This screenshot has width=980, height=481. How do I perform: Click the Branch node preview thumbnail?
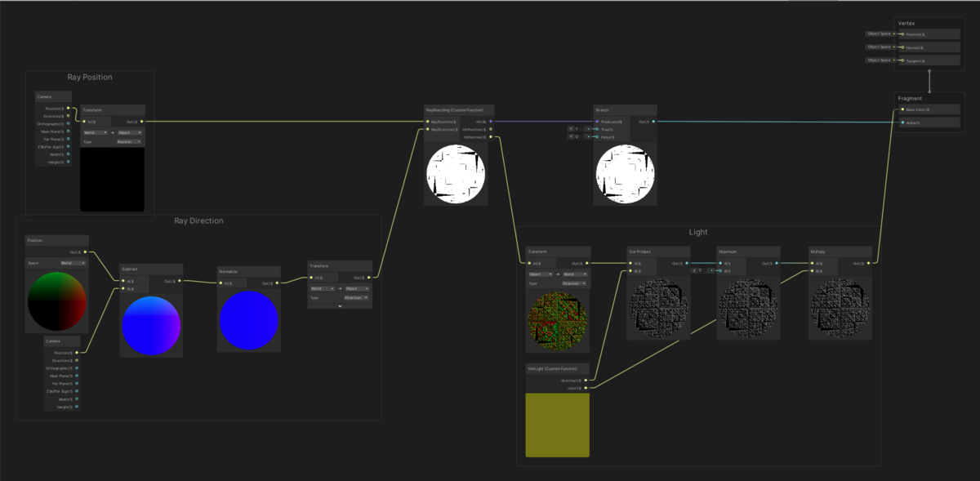coord(626,173)
